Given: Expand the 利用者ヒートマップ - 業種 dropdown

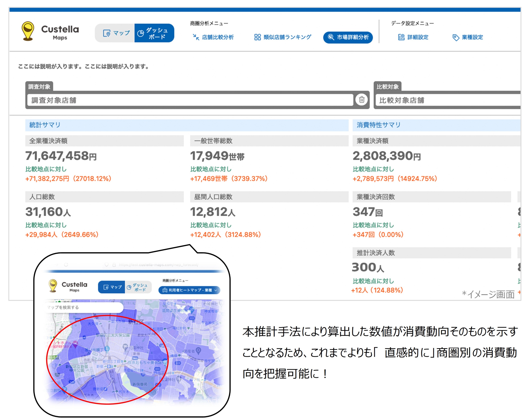Looking at the screenshot, I should coord(189,290).
